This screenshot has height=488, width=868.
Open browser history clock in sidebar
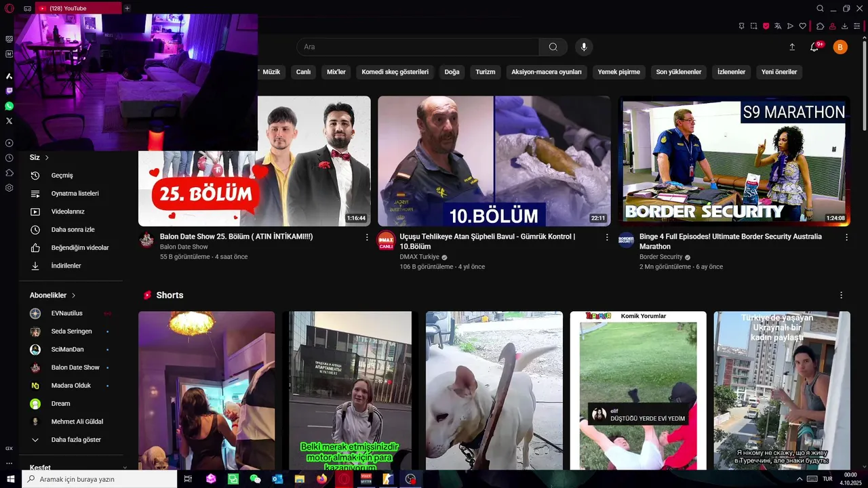point(9,158)
